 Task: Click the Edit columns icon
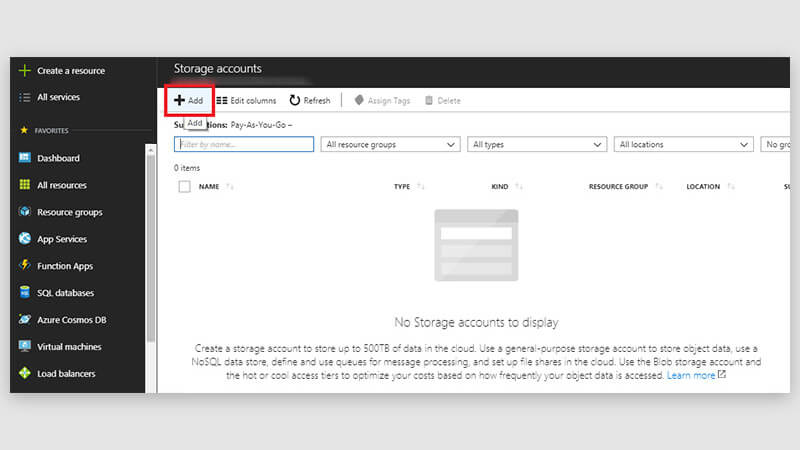(x=221, y=101)
